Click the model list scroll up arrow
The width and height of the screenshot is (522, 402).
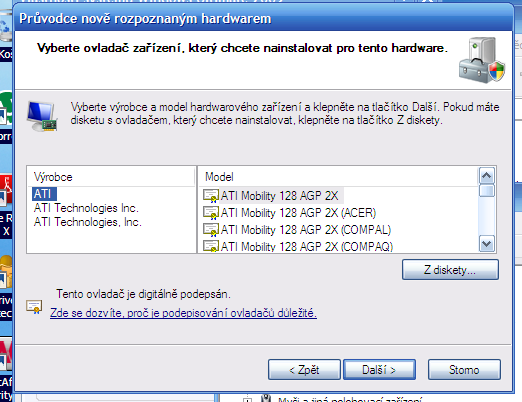(487, 175)
